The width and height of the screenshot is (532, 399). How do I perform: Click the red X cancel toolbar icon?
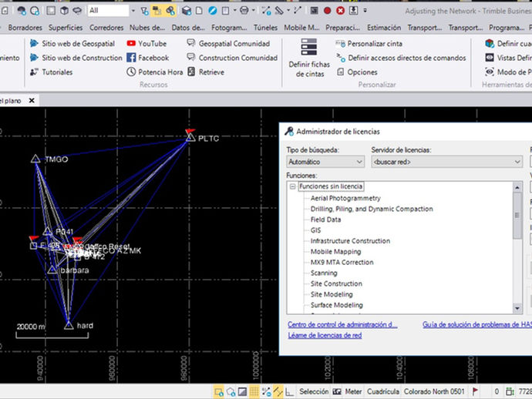[340, 11]
